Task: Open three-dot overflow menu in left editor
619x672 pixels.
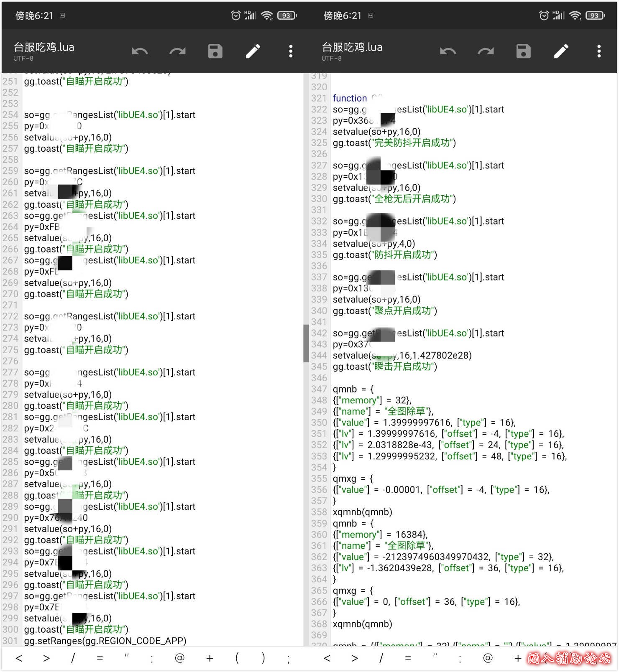Action: pos(291,51)
